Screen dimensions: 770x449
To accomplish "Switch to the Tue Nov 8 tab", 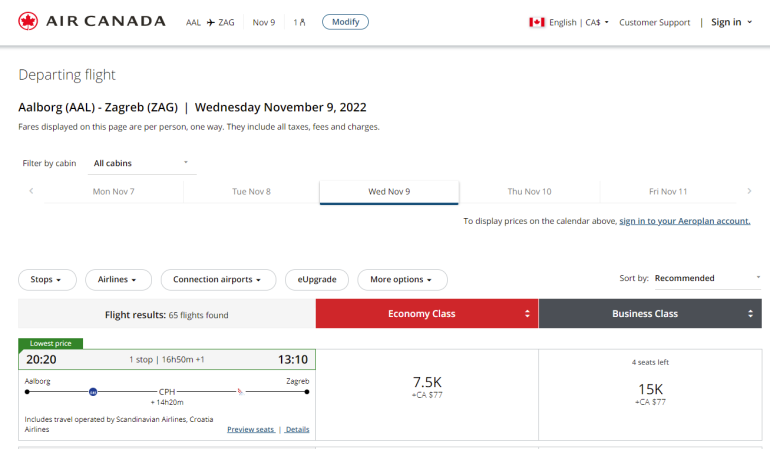I will (x=251, y=191).
